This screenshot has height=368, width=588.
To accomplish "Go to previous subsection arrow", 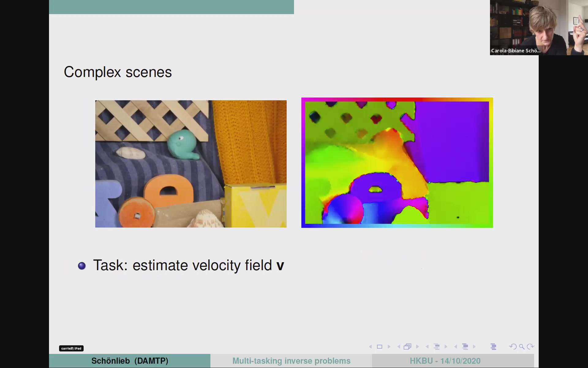I will point(427,347).
